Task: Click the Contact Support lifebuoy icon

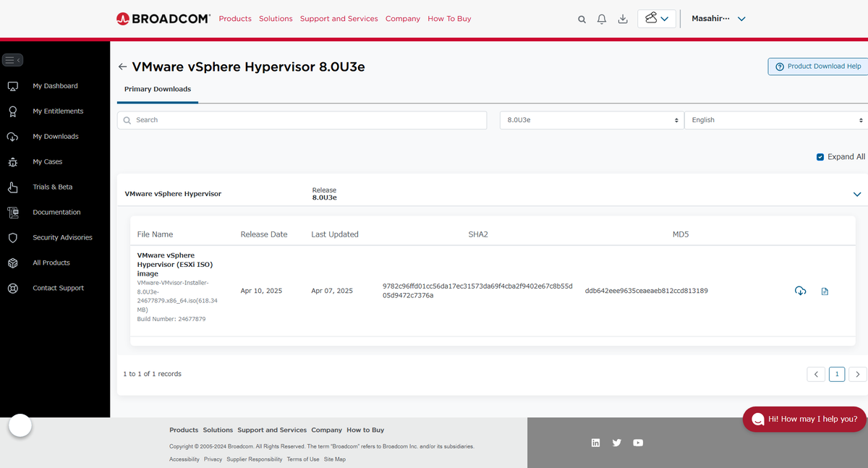Action: 12,289
